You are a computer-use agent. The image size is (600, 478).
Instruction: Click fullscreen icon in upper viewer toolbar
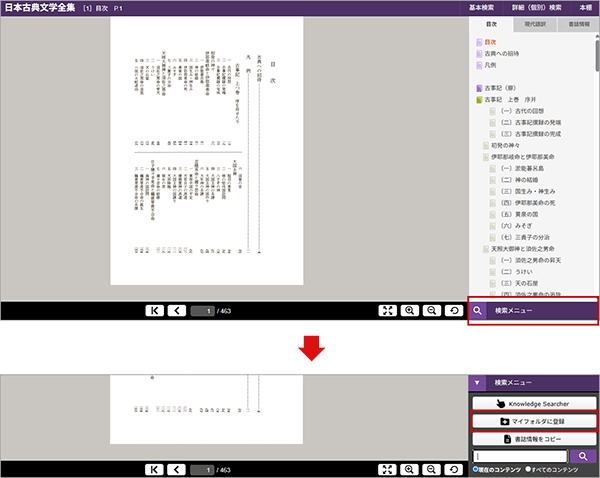point(388,311)
